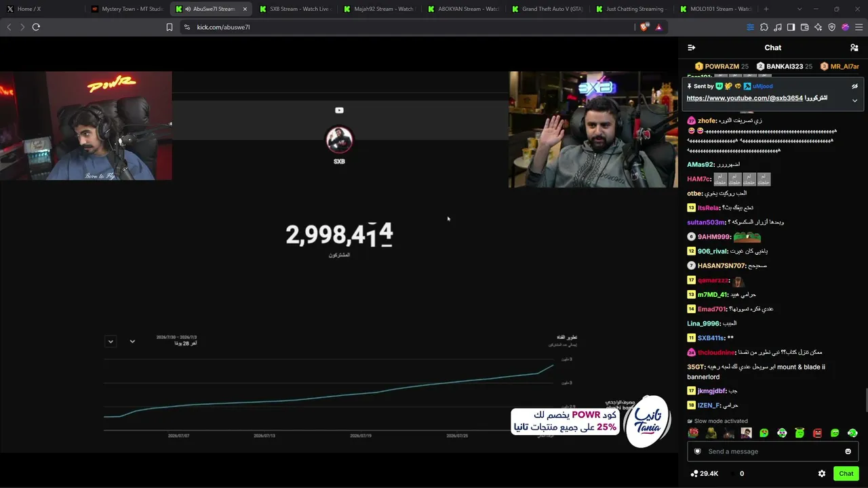
Task: Open the browser extensions puzzle icon
Action: pos(764,27)
